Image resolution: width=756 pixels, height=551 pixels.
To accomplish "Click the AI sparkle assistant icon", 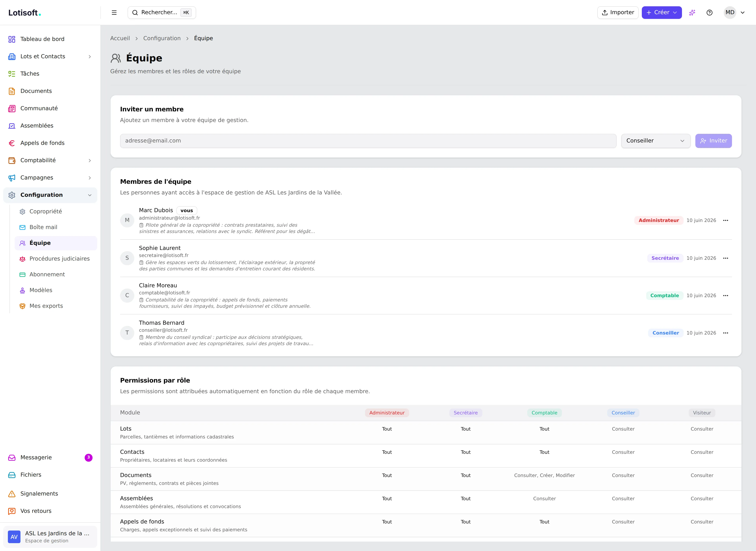I will (692, 13).
